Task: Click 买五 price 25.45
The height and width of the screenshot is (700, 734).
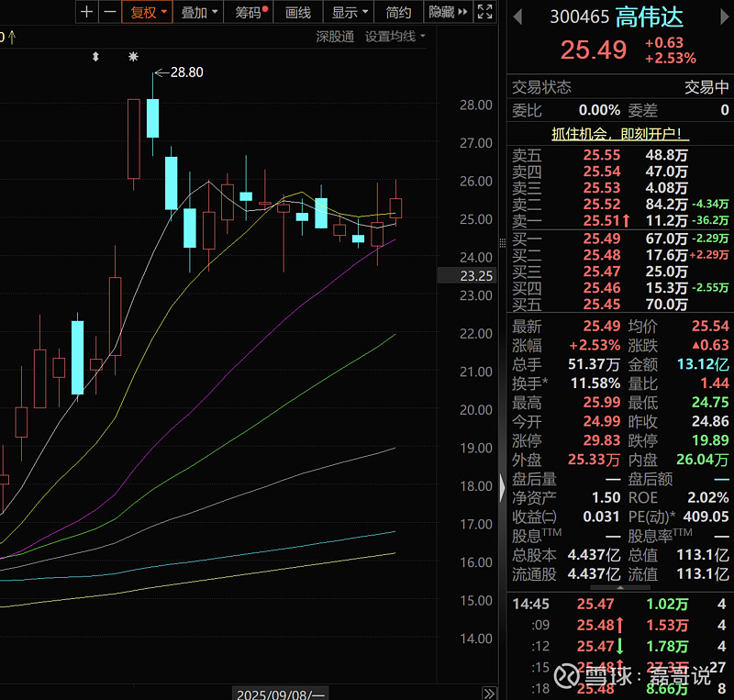Action: click(602, 305)
